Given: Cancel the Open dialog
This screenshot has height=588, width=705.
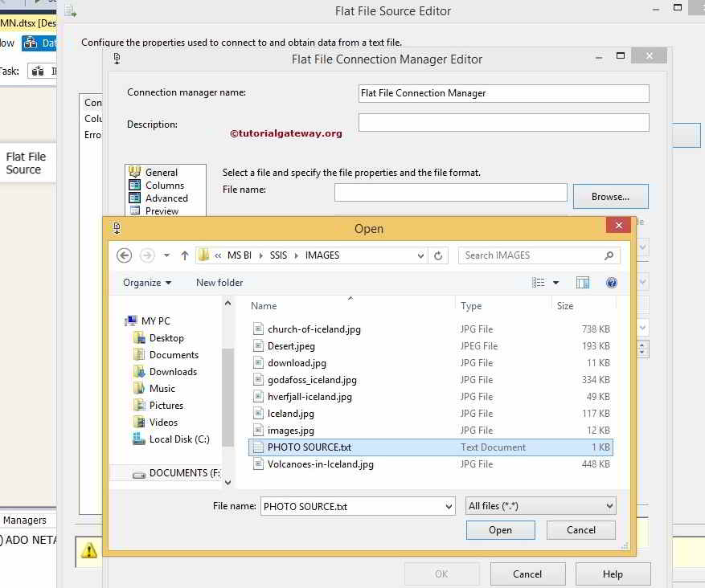Looking at the screenshot, I should click(581, 530).
